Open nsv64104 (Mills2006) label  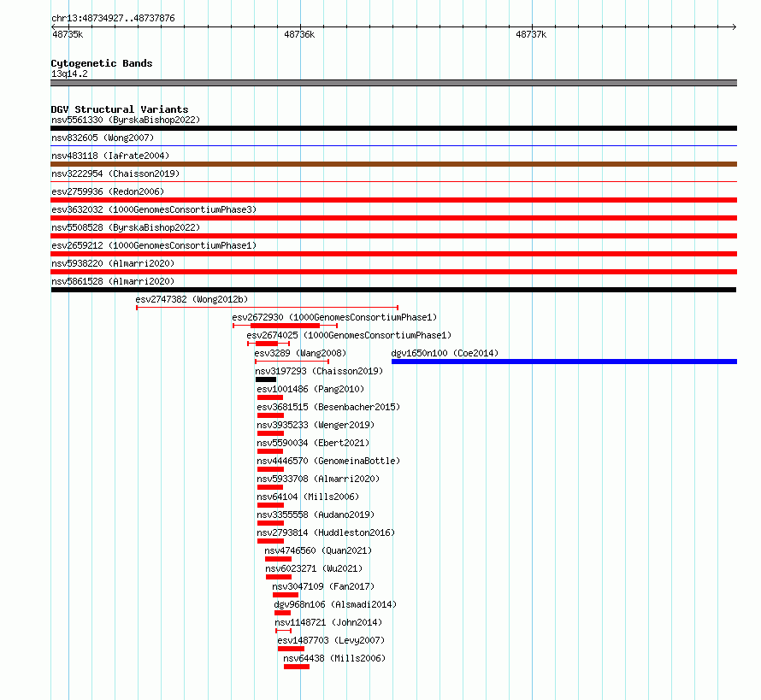(308, 497)
